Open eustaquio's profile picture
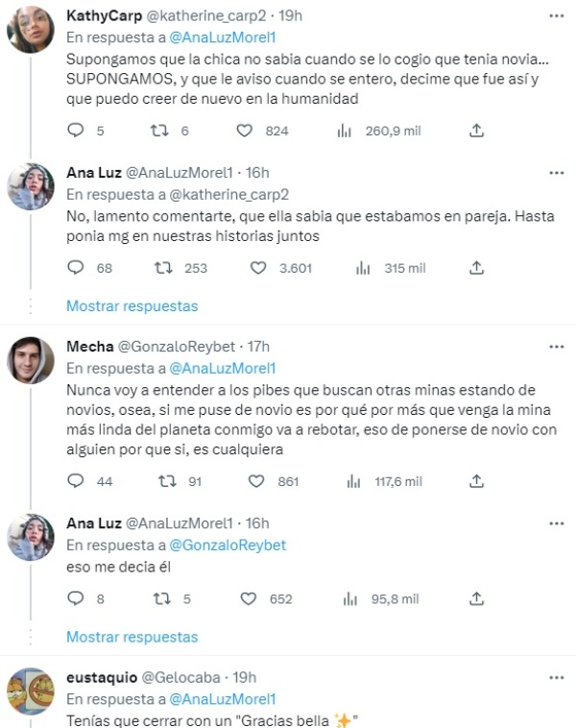Viewport: 576px width, 728px height. click(31, 692)
